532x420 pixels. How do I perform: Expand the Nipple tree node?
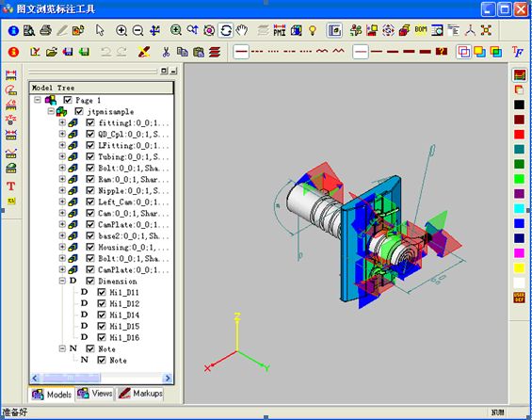62,190
